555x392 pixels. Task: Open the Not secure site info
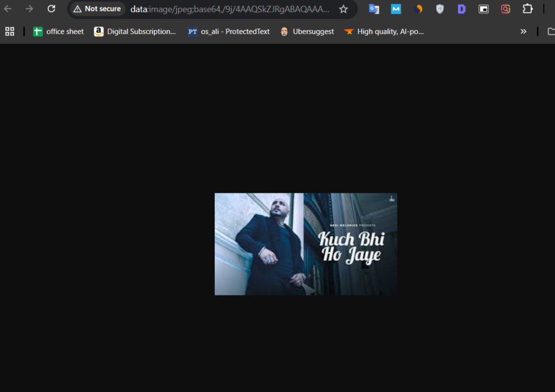97,9
